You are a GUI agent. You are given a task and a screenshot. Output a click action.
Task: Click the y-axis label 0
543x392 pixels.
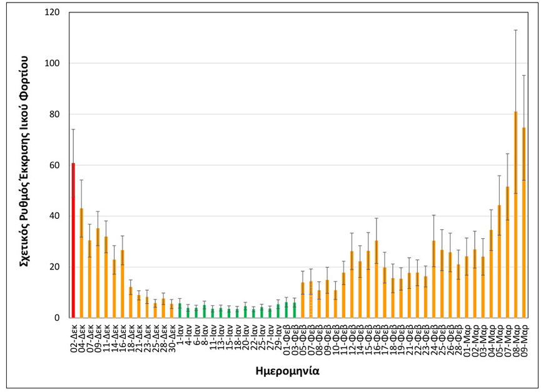coord(57,318)
